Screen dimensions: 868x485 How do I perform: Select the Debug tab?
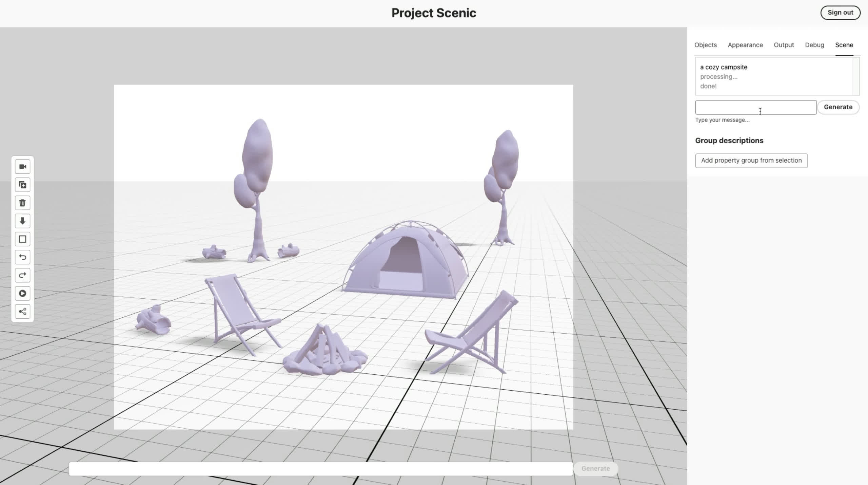point(814,45)
